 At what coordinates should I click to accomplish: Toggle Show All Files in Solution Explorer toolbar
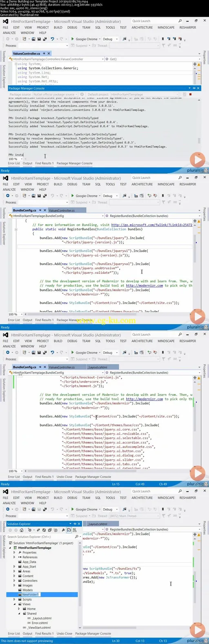[x=56, y=530]
